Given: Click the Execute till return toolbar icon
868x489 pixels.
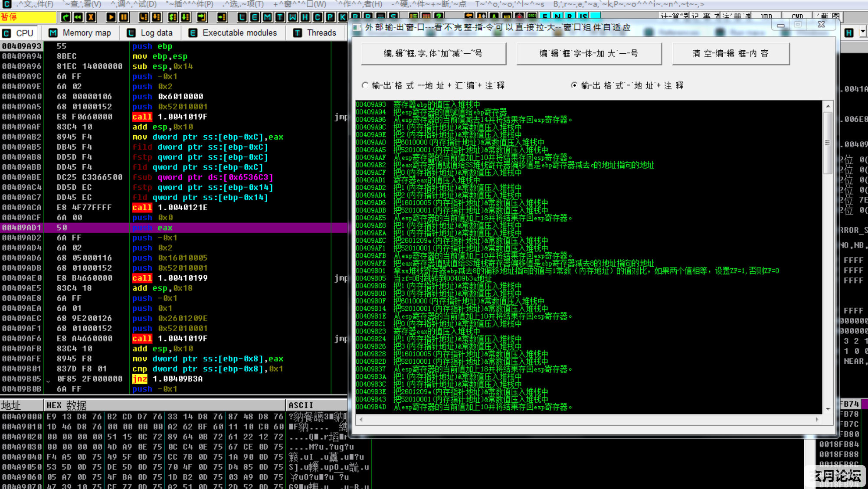Looking at the screenshot, I should (x=202, y=17).
